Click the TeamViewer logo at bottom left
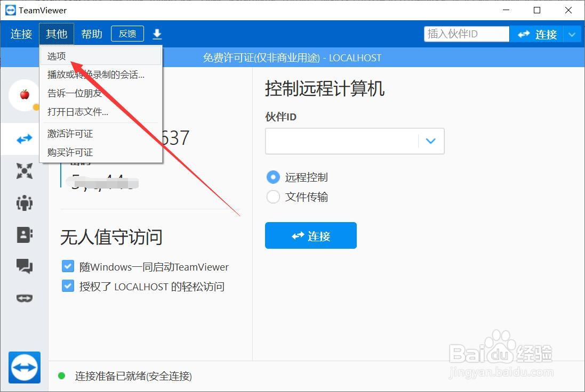 [x=24, y=367]
